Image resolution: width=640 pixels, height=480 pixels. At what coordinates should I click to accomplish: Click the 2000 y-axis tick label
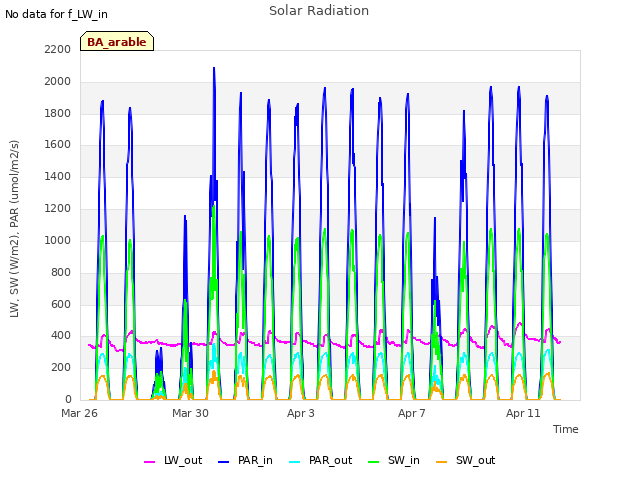coord(58,82)
